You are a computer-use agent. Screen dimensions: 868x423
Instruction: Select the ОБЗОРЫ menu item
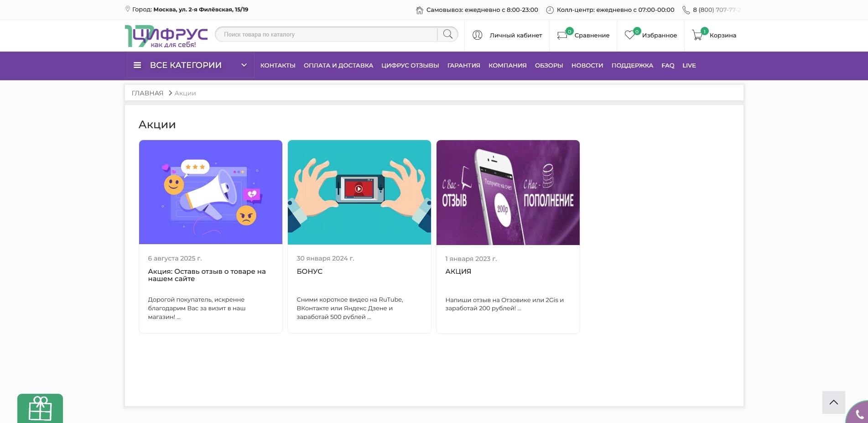[549, 66]
